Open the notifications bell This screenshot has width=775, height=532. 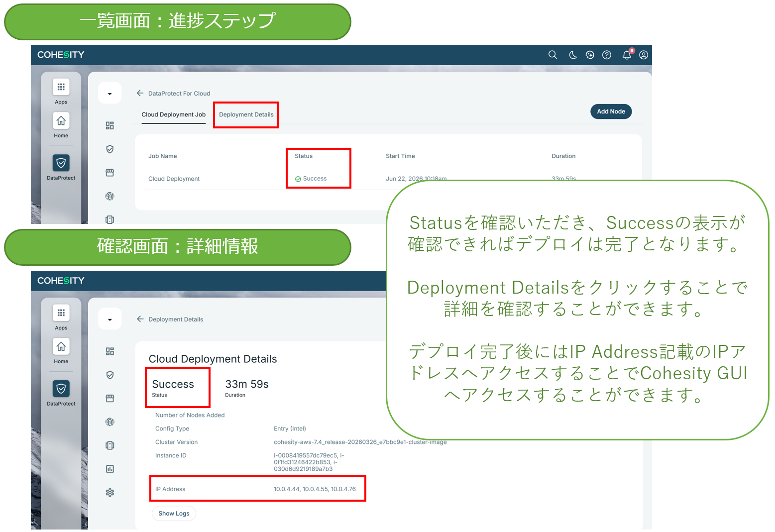coord(627,55)
